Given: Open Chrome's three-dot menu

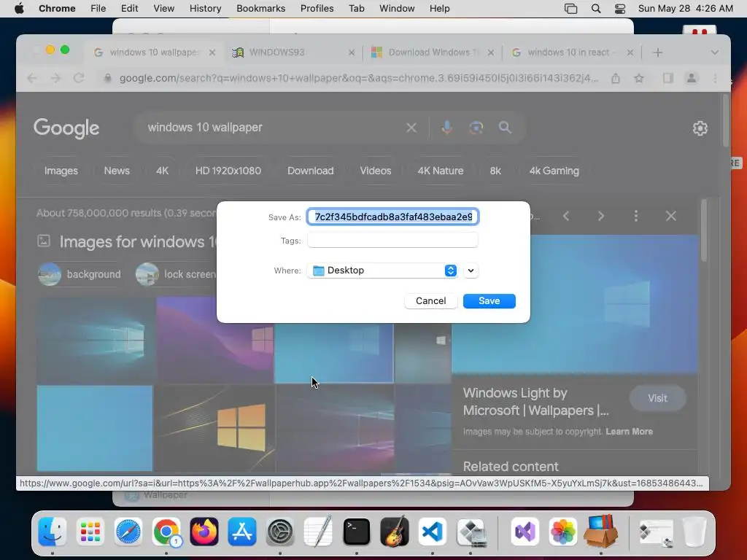Looking at the screenshot, I should [x=715, y=78].
